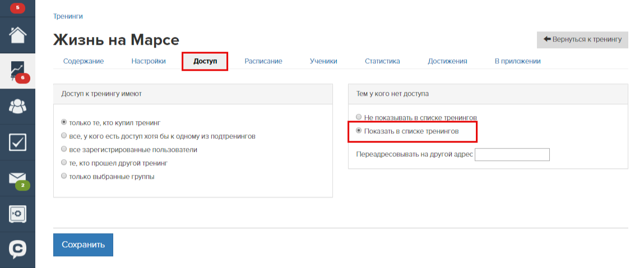Open the tasks checkmark icon in sidebar
This screenshot has width=644, height=268.
[18, 142]
